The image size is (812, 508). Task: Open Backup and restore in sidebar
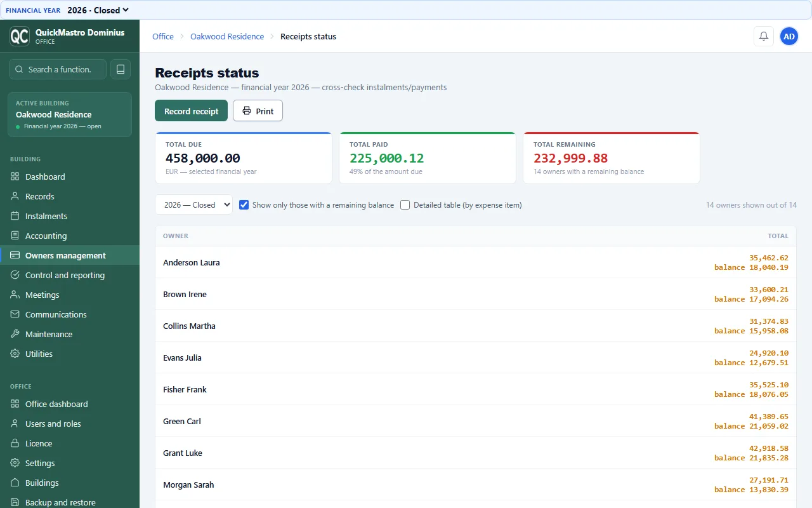coord(70,502)
